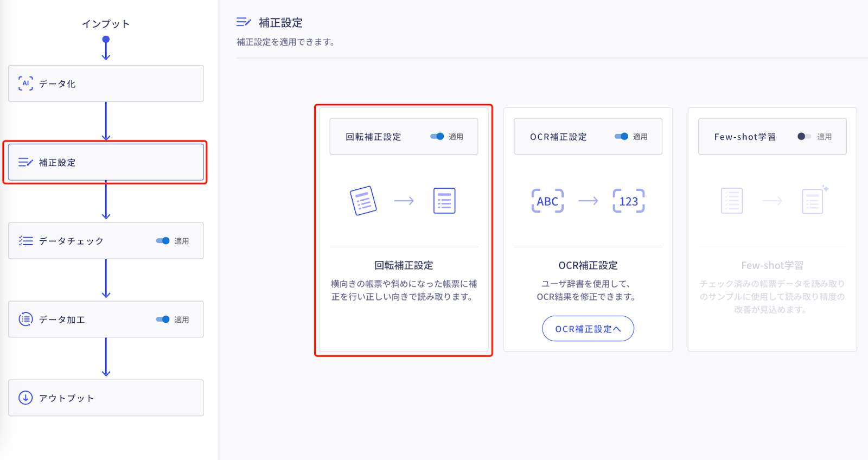
Task: Click the データ加工 circular list icon
Action: [x=25, y=320]
